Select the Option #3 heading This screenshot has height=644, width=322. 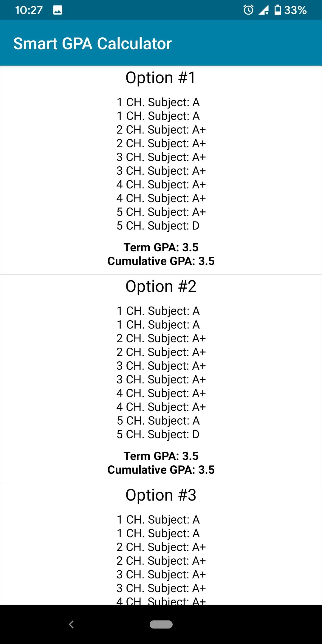[x=161, y=495]
